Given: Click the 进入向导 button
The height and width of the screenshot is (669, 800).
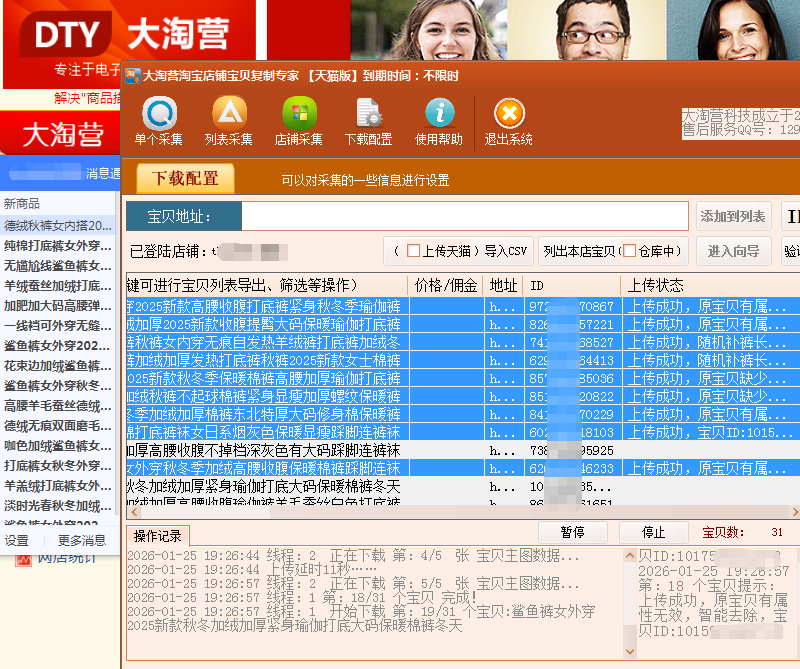Looking at the screenshot, I should tap(733, 252).
